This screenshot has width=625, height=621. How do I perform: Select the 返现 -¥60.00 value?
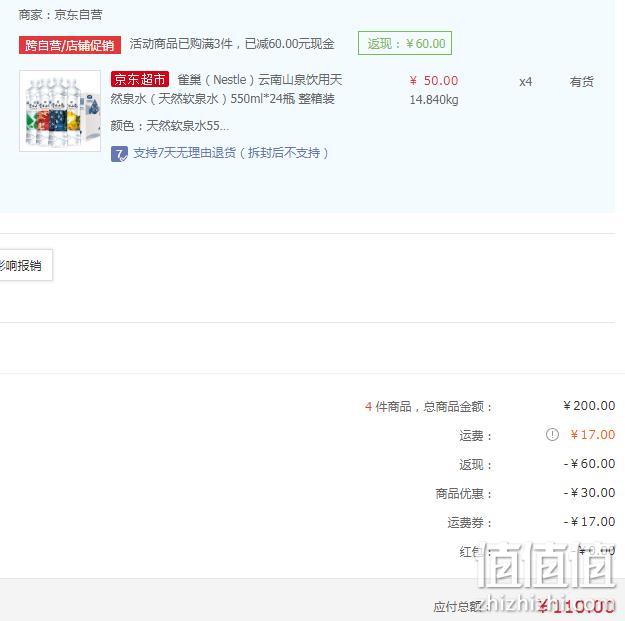(x=589, y=464)
